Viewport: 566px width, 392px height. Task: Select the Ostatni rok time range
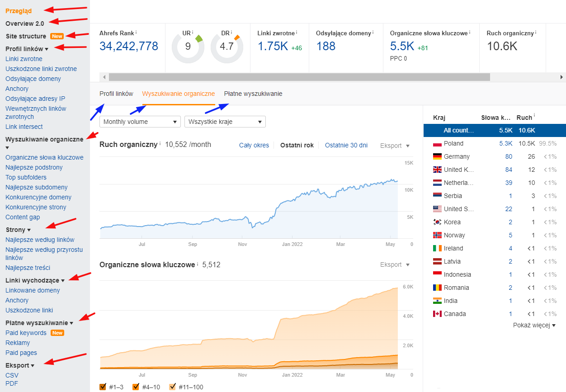297,145
